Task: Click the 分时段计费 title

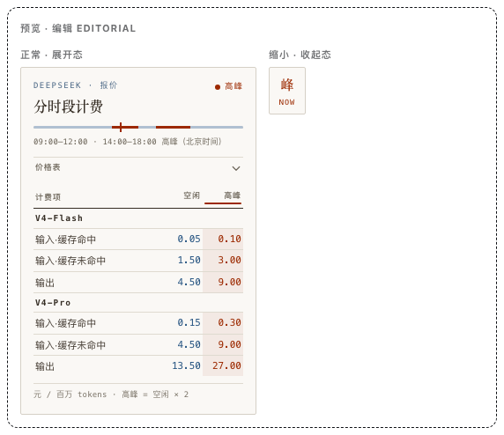Action: tap(68, 107)
